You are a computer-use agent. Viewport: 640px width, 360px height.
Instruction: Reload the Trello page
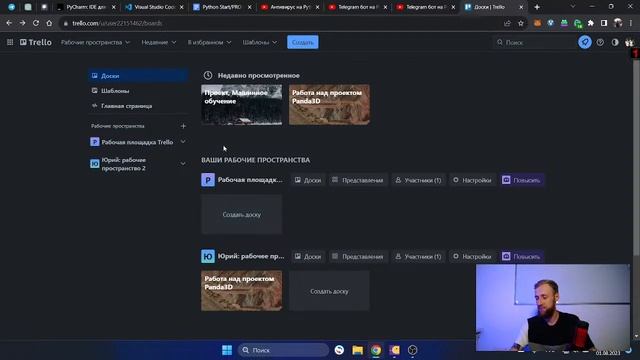pos(36,23)
